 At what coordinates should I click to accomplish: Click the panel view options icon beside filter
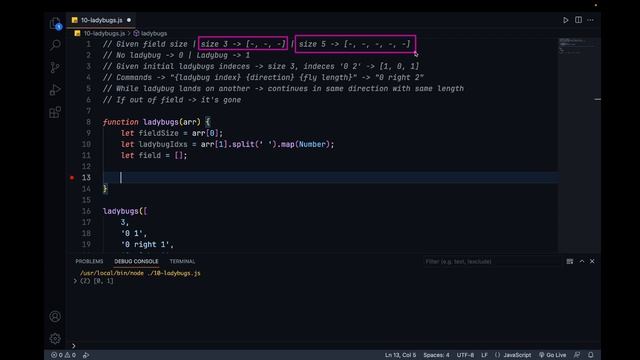point(570,262)
